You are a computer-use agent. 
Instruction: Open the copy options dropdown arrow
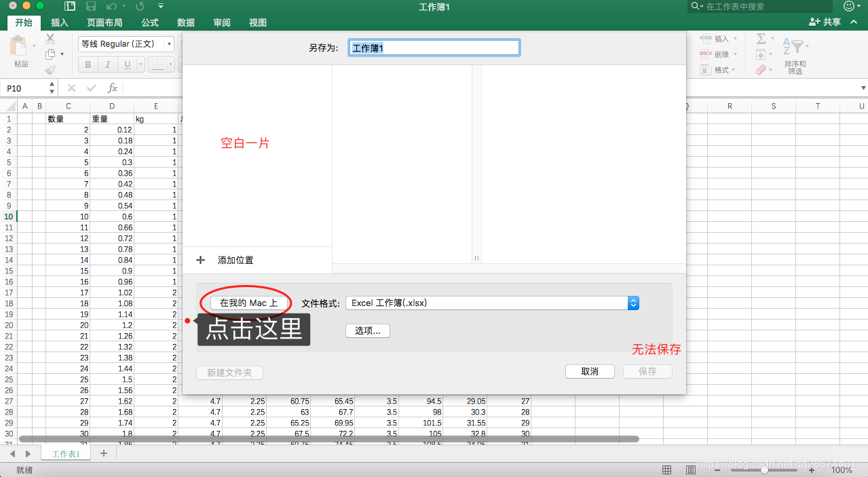pos(62,54)
